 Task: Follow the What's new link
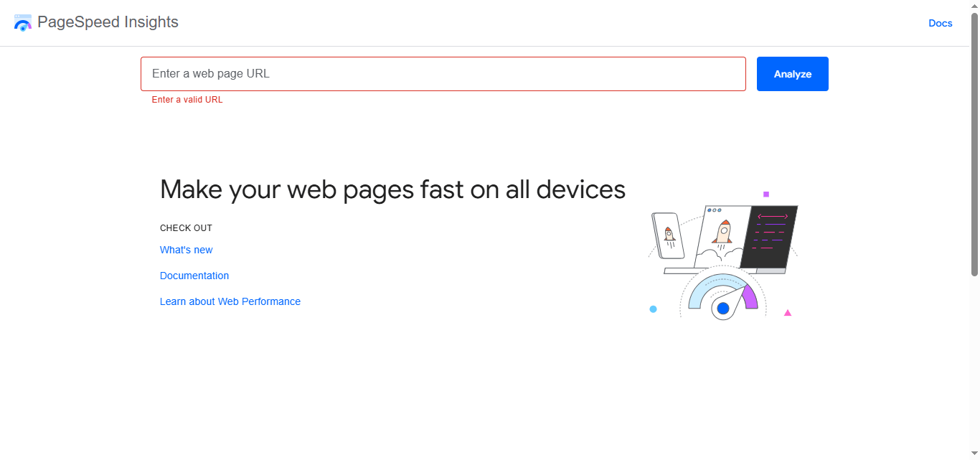pos(186,250)
